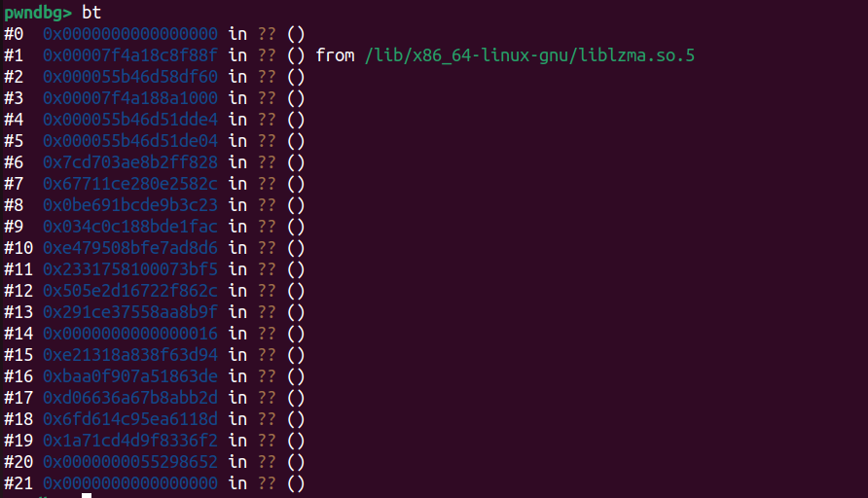Viewport: 868px width, 498px height.
Task: Click the pwndbg> prompt text
Action: click(38, 14)
